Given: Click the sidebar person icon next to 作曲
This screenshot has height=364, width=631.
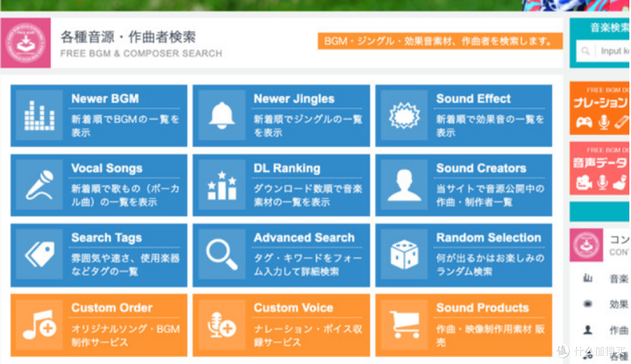Looking at the screenshot, I should [588, 330].
